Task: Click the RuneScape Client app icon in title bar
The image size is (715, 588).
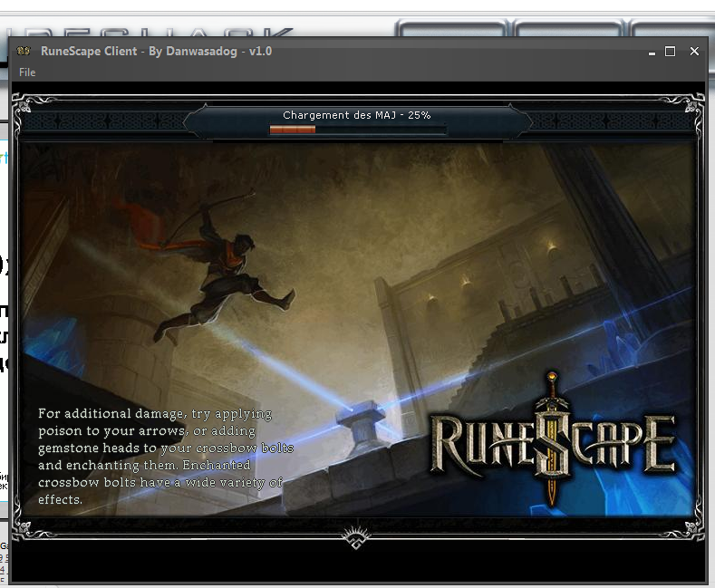Action: [x=24, y=51]
